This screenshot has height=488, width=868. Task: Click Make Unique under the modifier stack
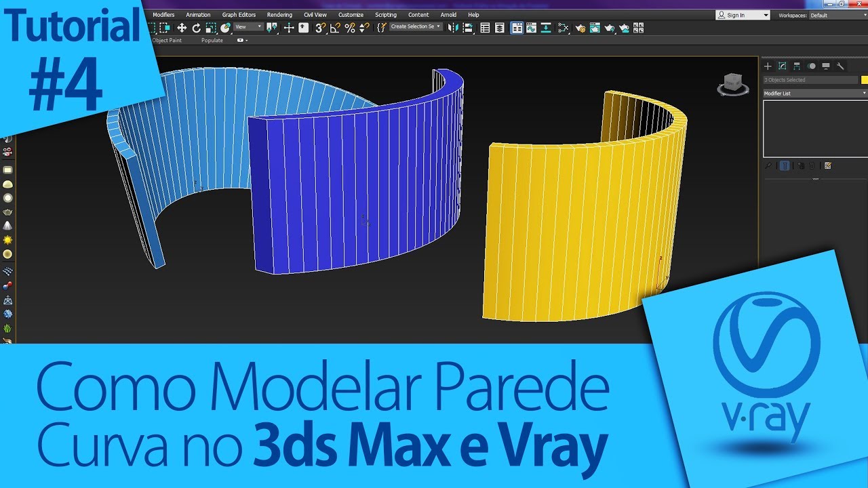point(801,165)
